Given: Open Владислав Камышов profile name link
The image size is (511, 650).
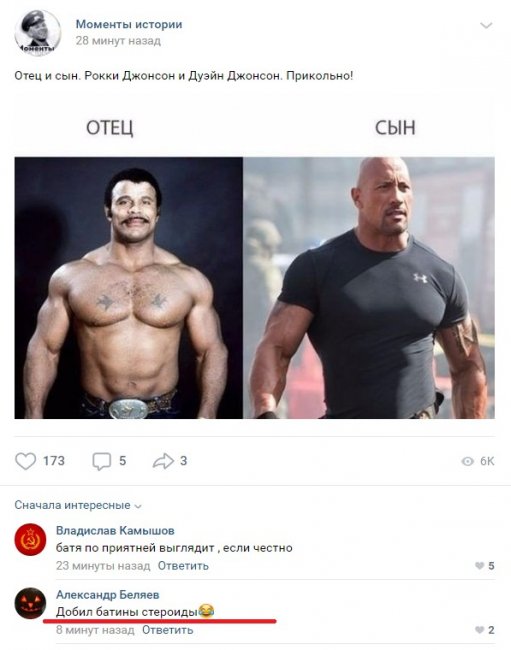Looking at the screenshot, I should (115, 531).
